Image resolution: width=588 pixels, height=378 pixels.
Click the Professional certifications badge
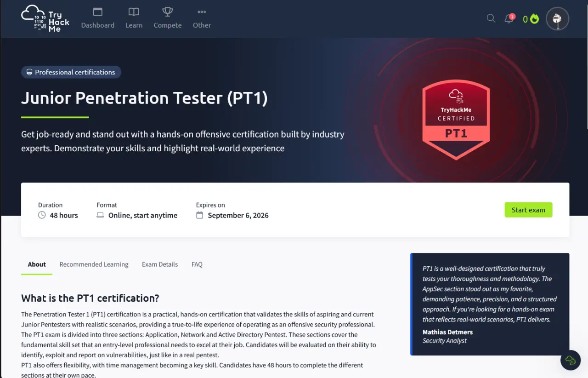[71, 72]
